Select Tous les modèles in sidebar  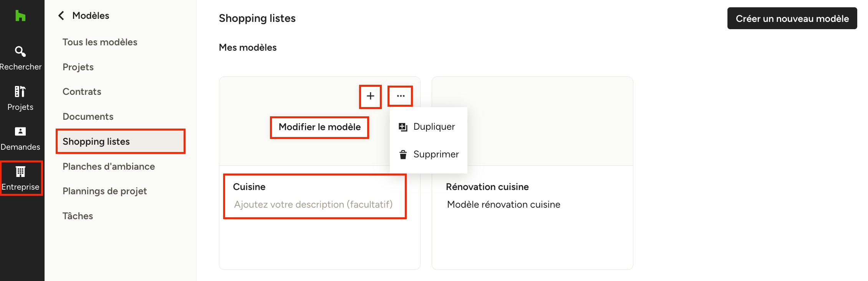(100, 42)
